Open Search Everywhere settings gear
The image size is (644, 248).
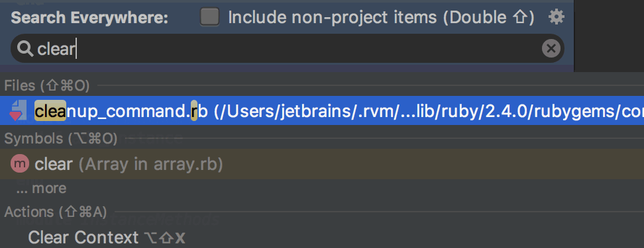557,17
